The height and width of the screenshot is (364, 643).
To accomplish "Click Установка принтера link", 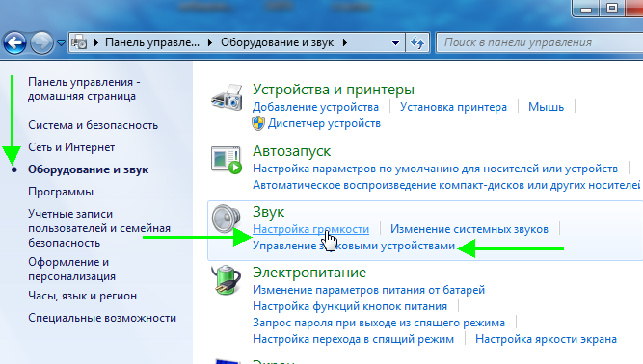I will (x=453, y=107).
